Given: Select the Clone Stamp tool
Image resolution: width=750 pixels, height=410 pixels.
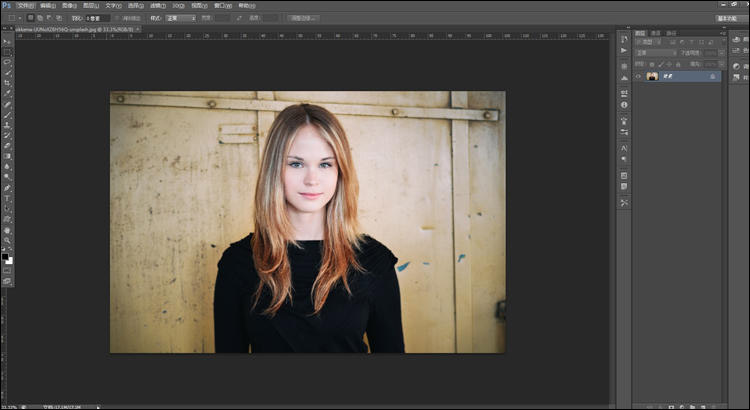Looking at the screenshot, I should click(7, 125).
